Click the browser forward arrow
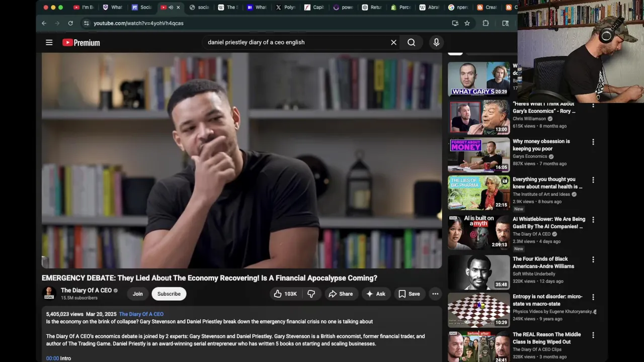This screenshot has width=644, height=362. click(57, 23)
